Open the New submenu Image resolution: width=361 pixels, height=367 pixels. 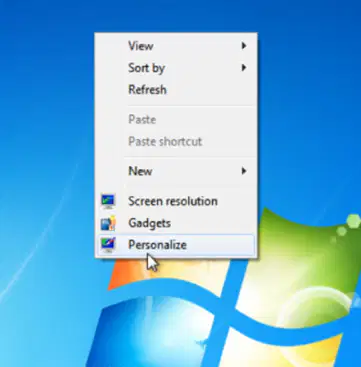[x=176, y=171]
